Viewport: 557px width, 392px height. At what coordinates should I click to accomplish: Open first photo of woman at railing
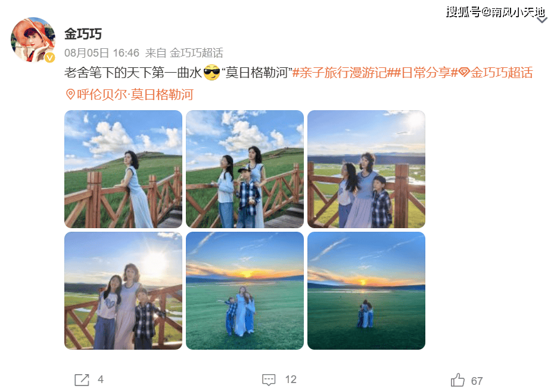point(123,169)
